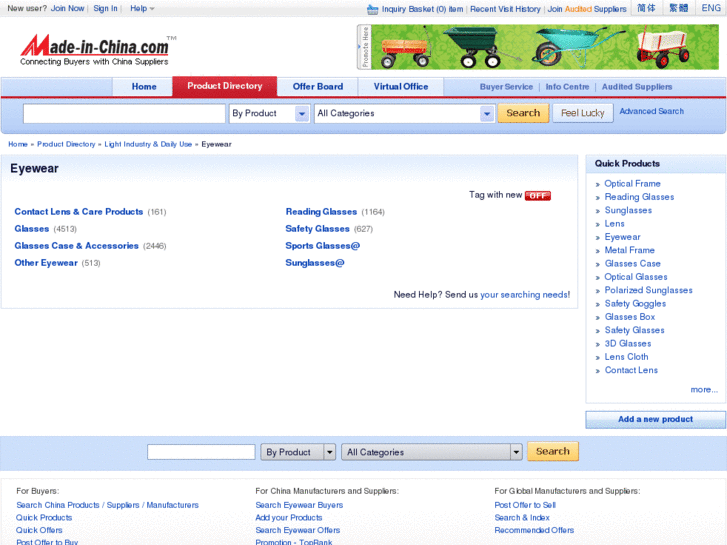727x545 pixels.
Task: Open 3D Glasses quick product
Action: (x=628, y=344)
